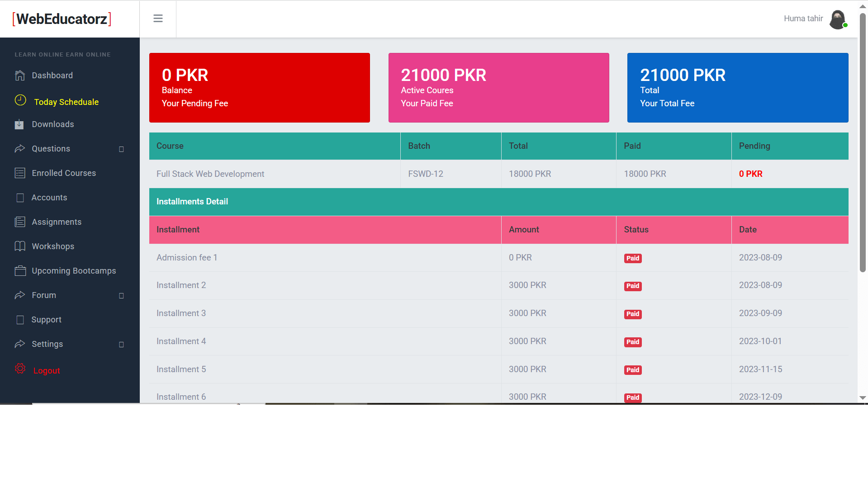The width and height of the screenshot is (868, 492).
Task: Click Paid badge for Installment 3
Action: point(633,314)
